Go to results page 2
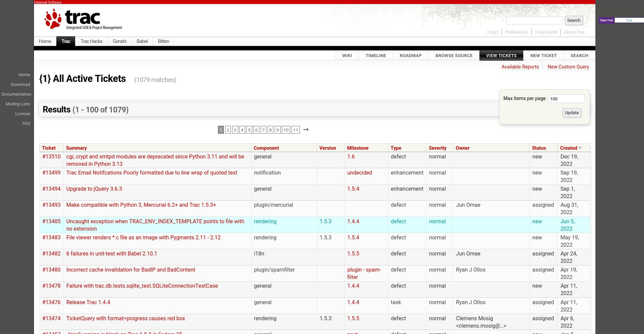The height and width of the screenshot is (334, 644). pyautogui.click(x=228, y=130)
